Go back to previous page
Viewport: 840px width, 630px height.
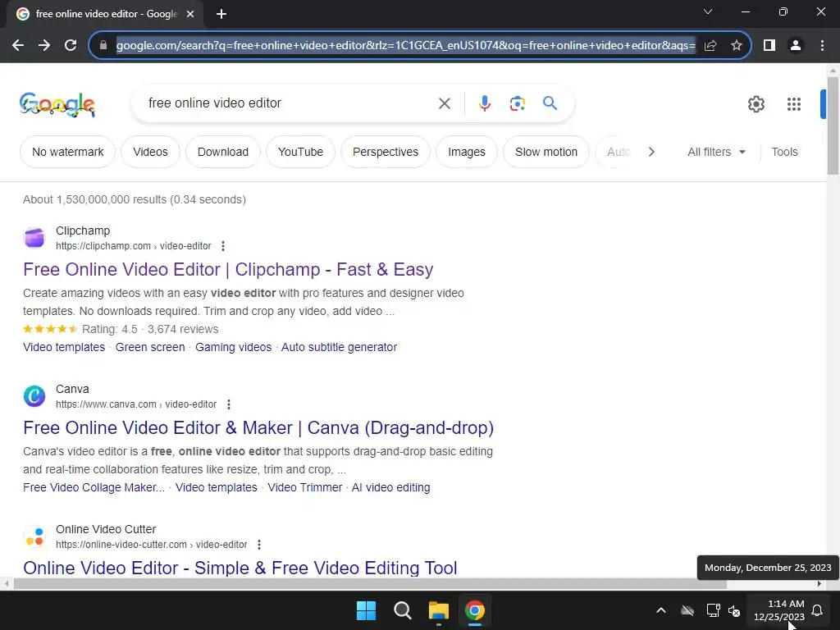[18, 46]
